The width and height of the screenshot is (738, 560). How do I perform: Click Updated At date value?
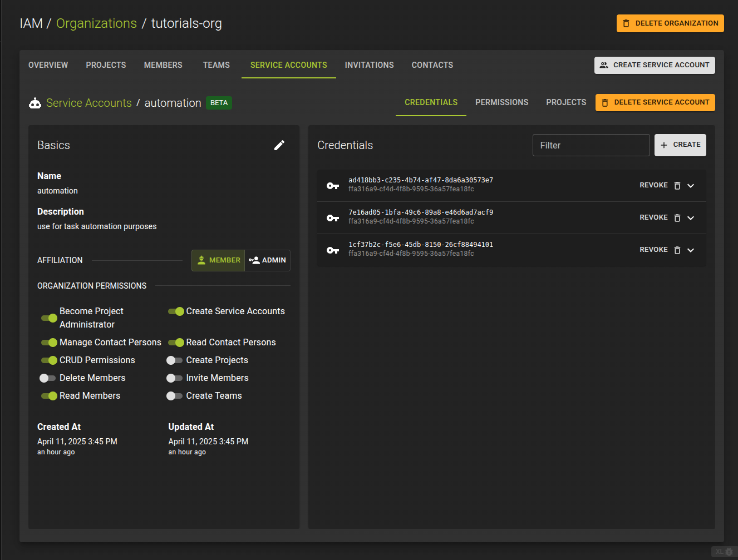[x=208, y=442]
